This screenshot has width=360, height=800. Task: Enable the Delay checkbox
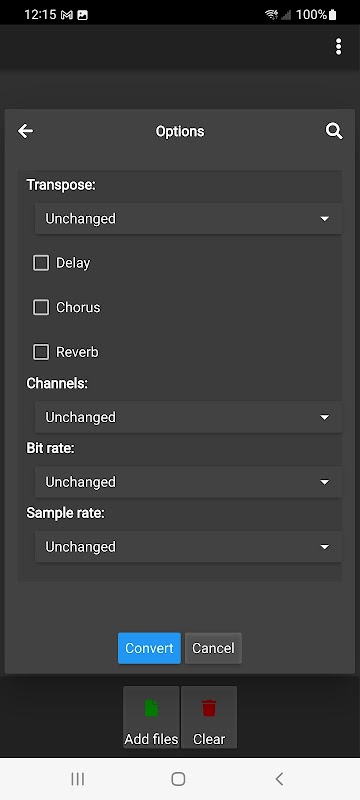[x=41, y=263]
